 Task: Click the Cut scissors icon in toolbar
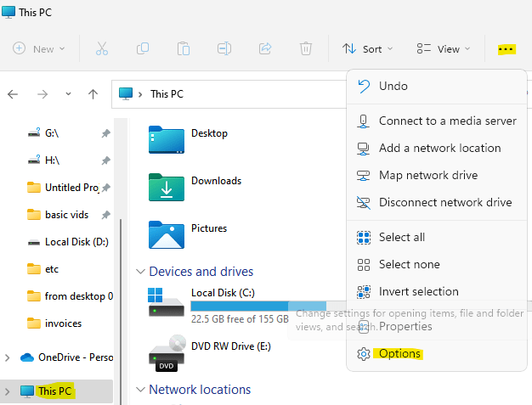click(x=101, y=48)
